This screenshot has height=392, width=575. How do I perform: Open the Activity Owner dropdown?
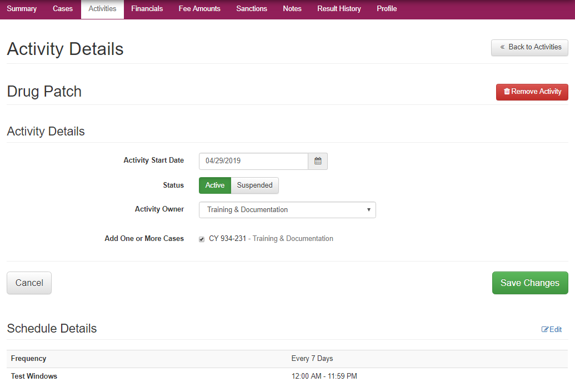point(287,210)
